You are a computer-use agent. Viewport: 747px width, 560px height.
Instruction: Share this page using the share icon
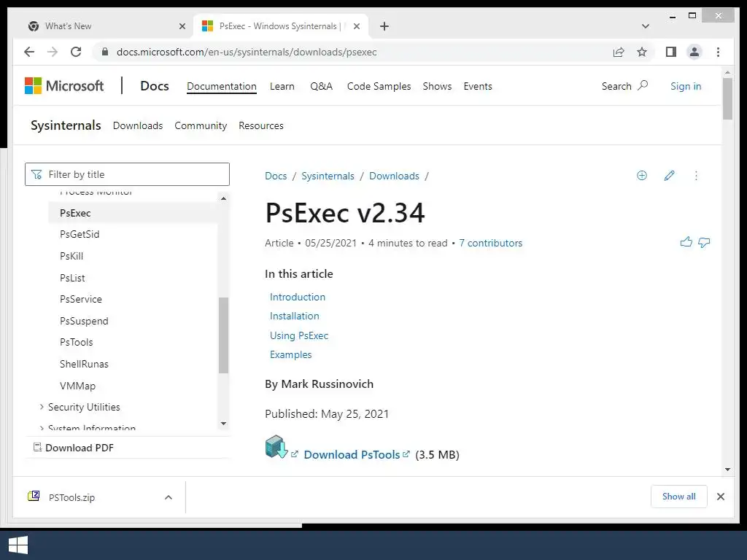pyautogui.click(x=619, y=52)
